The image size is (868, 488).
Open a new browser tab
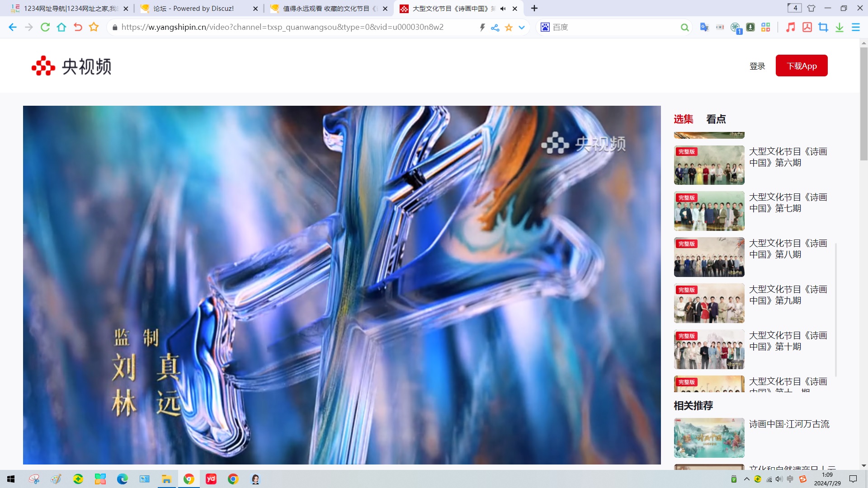pos(534,8)
